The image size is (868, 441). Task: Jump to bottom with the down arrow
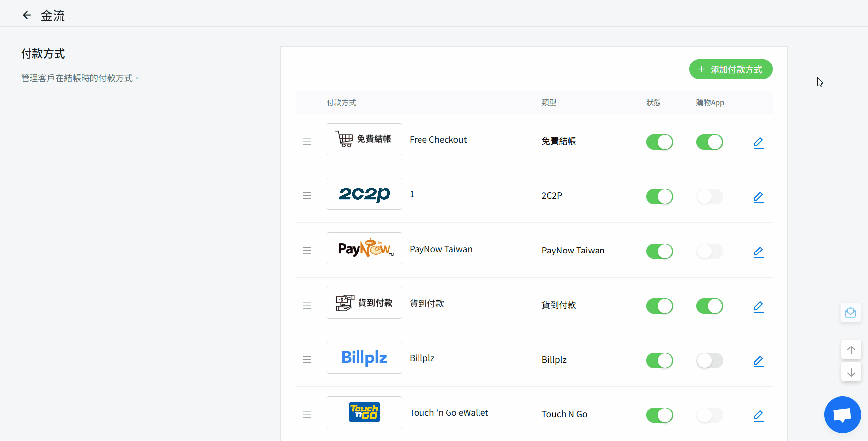[851, 372]
